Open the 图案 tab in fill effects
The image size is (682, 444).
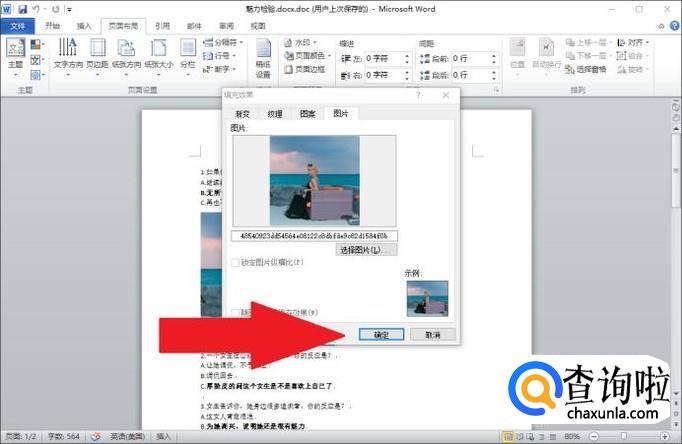point(307,114)
